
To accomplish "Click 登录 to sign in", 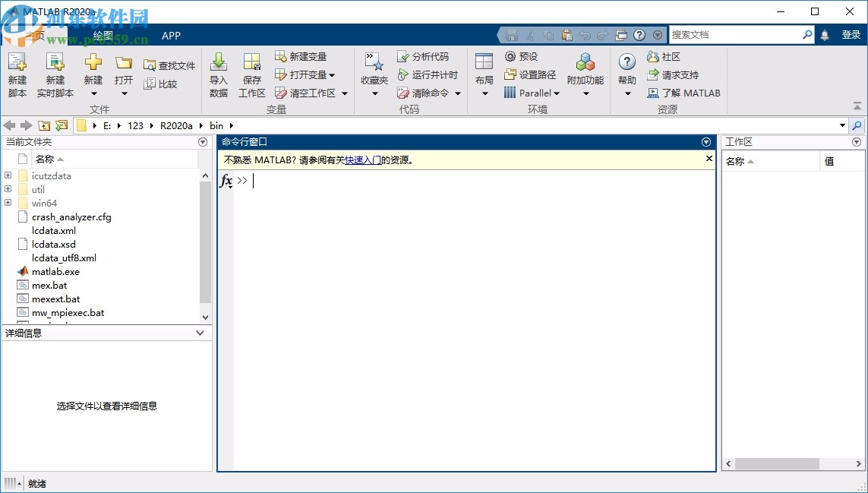I will pos(853,34).
